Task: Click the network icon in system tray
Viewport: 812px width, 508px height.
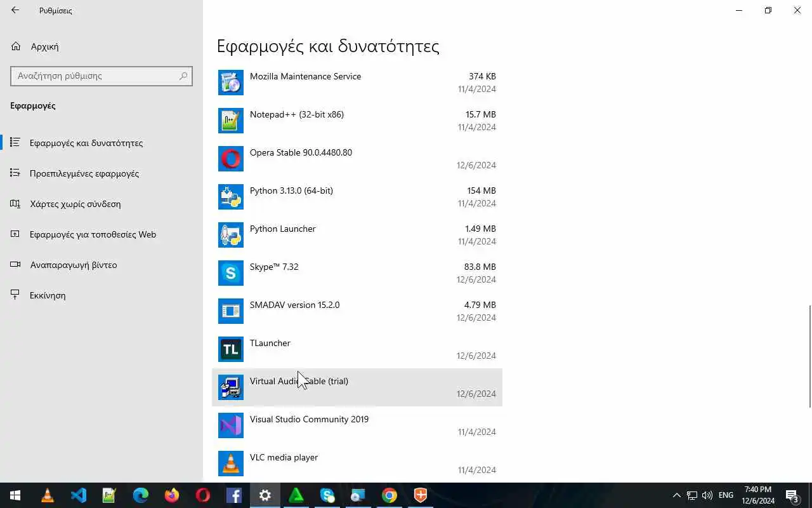Action: click(692, 495)
